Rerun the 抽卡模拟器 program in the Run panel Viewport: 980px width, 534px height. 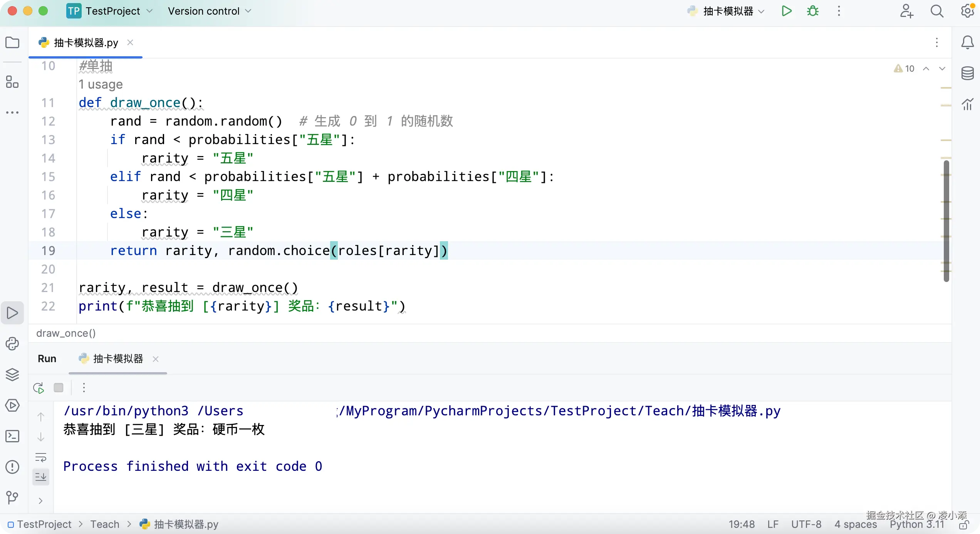point(39,388)
